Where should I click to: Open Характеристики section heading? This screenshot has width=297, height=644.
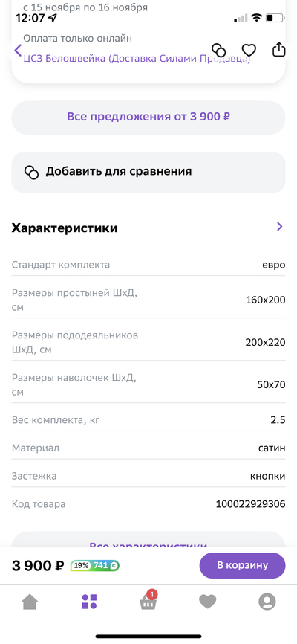[x=65, y=228]
